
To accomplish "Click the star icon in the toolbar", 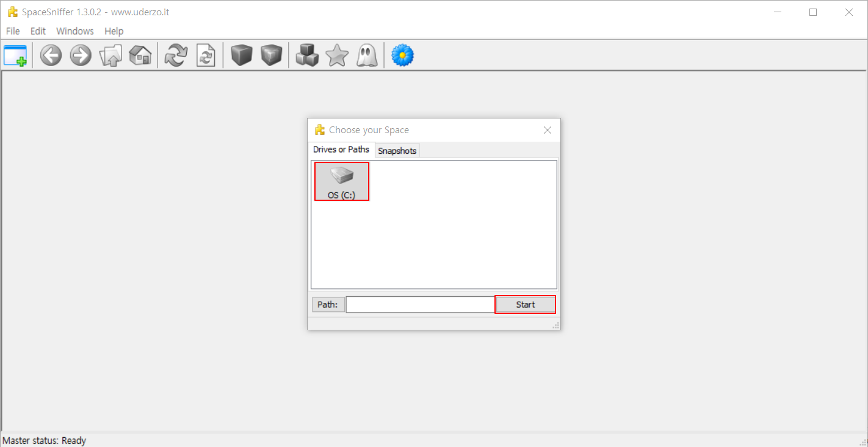I will (337, 56).
